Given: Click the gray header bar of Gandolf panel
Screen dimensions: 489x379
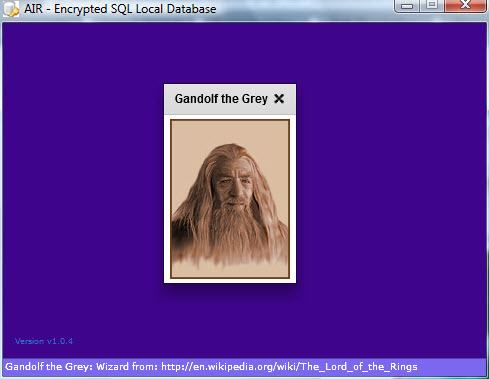Looking at the screenshot, I should tap(230, 99).
